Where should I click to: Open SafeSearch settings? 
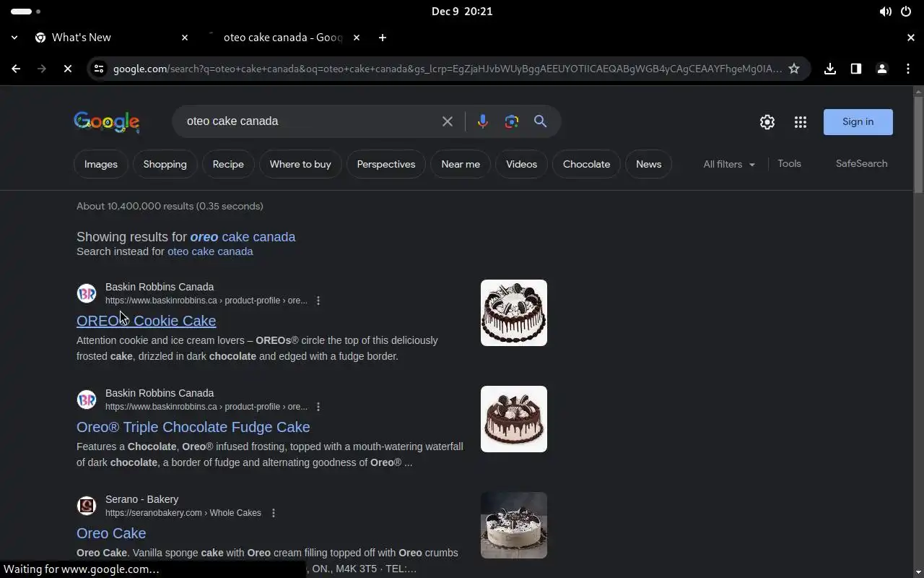tap(861, 164)
